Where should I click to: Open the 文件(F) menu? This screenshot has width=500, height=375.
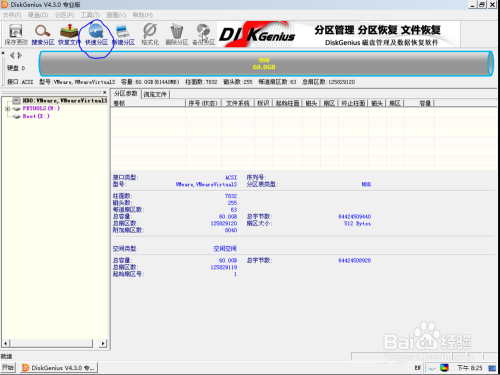coord(12,15)
